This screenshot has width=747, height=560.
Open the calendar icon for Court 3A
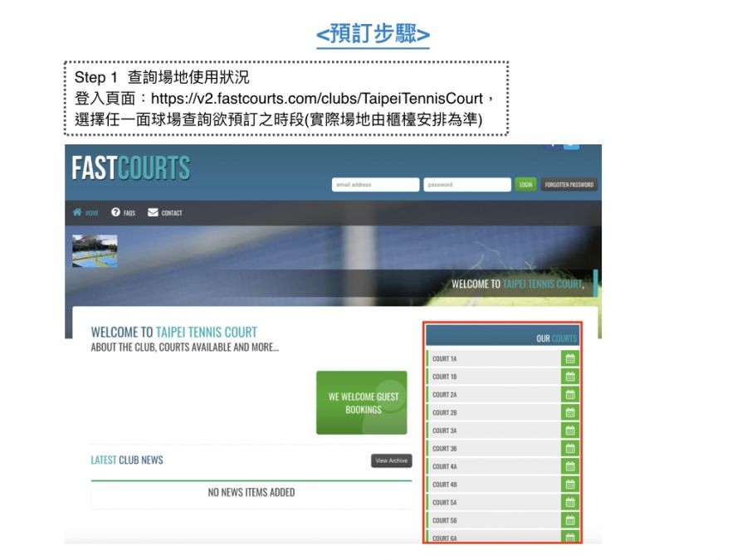point(569,431)
